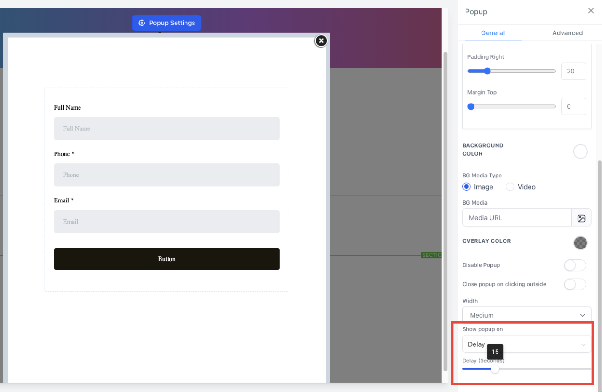Click the Delay seconds slider handle

click(x=495, y=369)
